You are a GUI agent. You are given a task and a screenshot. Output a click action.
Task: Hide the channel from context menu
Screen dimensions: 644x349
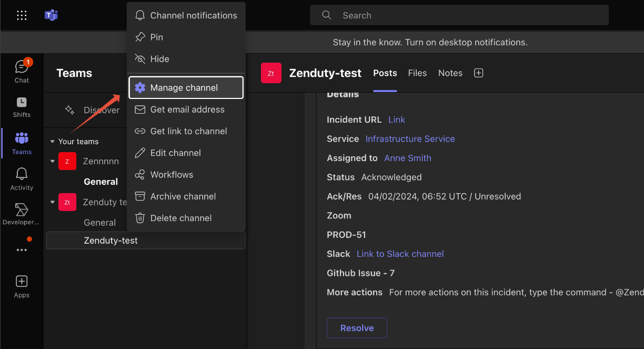click(186, 59)
